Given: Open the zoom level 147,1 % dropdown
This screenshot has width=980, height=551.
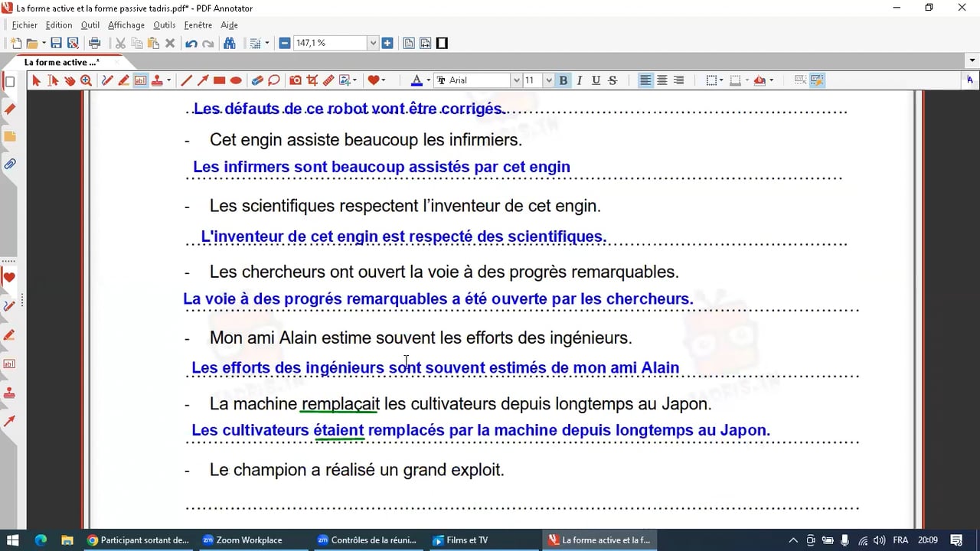Looking at the screenshot, I should click(373, 44).
